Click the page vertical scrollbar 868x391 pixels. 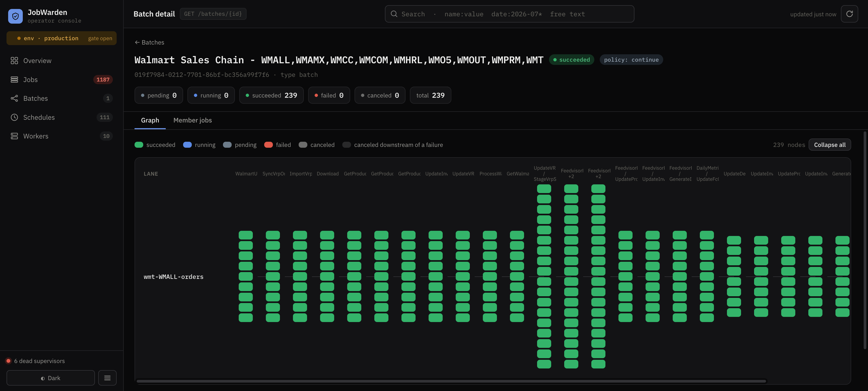865,240
